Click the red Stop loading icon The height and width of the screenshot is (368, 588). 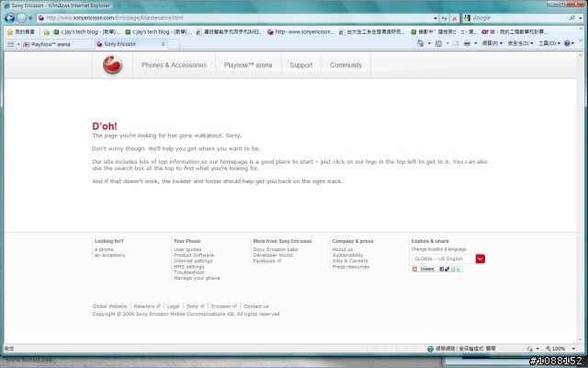(454, 18)
